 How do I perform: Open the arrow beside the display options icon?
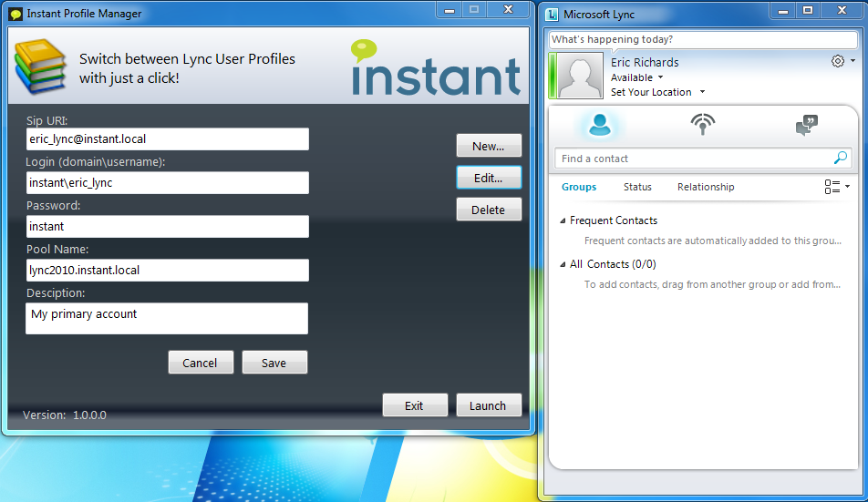(x=848, y=187)
